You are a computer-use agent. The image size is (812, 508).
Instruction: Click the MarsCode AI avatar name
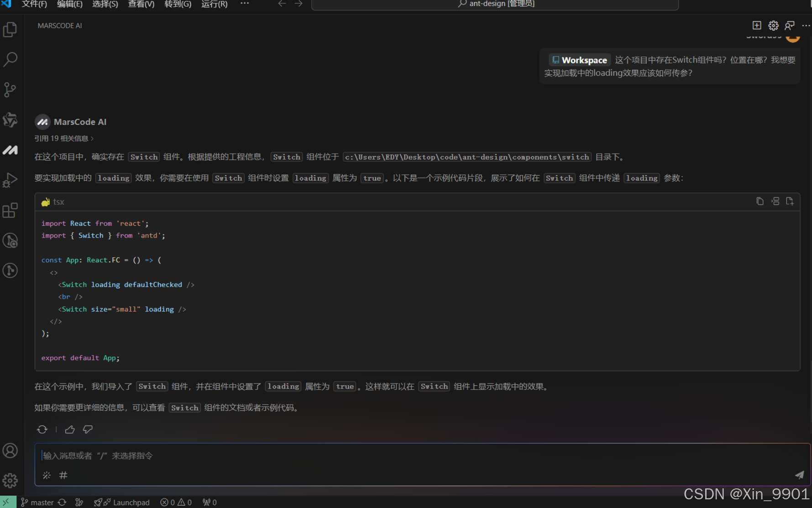[80, 122]
